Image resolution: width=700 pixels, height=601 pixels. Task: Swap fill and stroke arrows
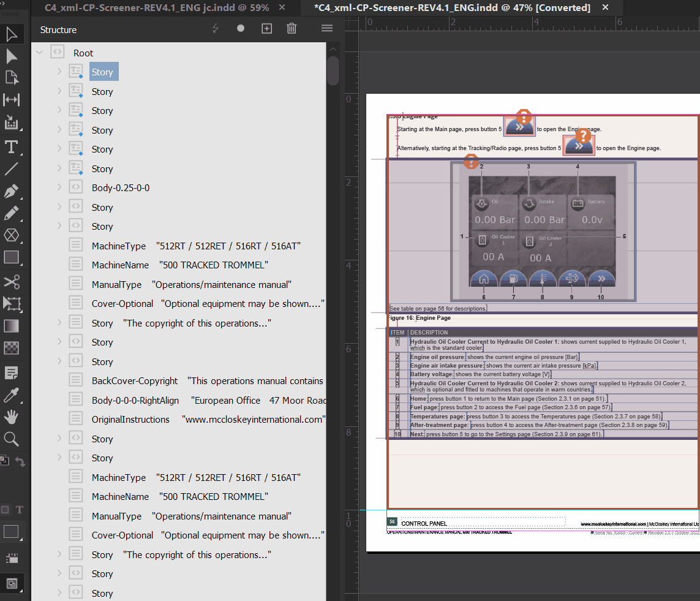point(20,462)
